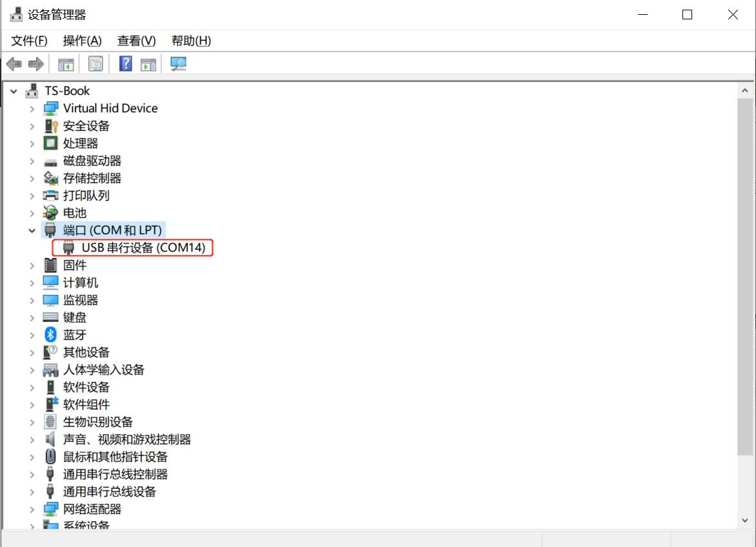Select the 磁盘驱动器 tree item

click(x=92, y=161)
